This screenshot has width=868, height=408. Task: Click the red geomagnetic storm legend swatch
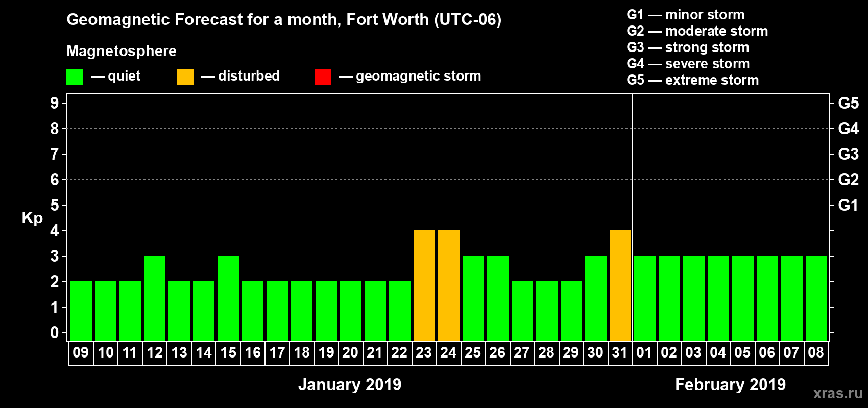(x=323, y=77)
